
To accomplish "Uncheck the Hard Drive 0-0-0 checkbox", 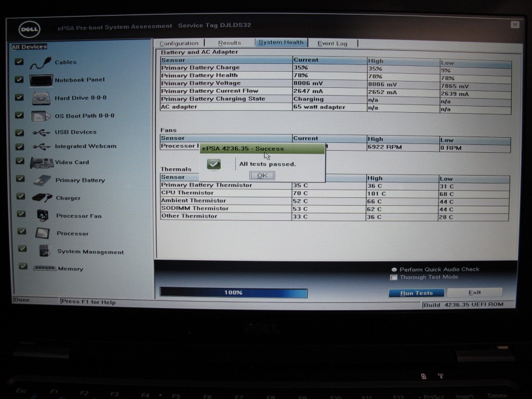I will [x=20, y=97].
